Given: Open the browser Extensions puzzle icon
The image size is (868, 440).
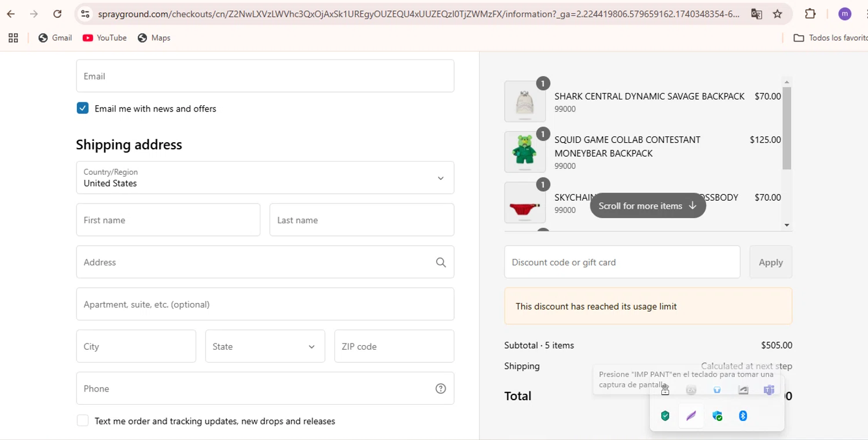Looking at the screenshot, I should [x=810, y=14].
